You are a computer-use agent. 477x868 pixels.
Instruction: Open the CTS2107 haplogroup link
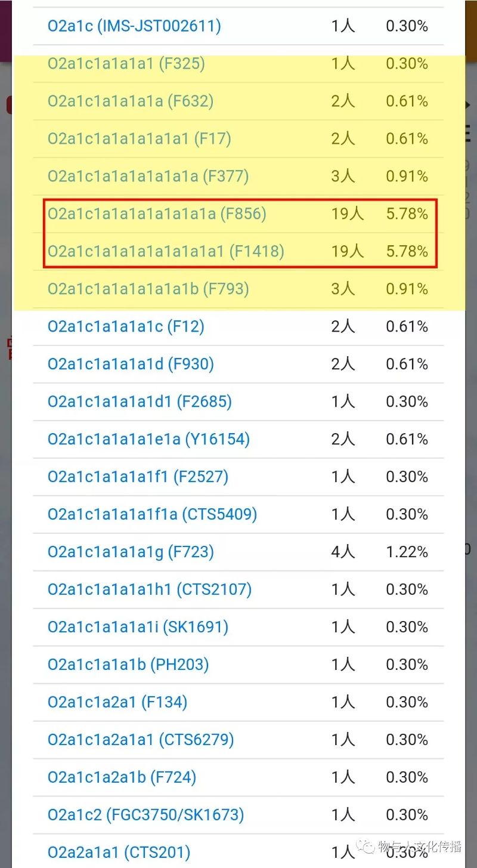150,590
